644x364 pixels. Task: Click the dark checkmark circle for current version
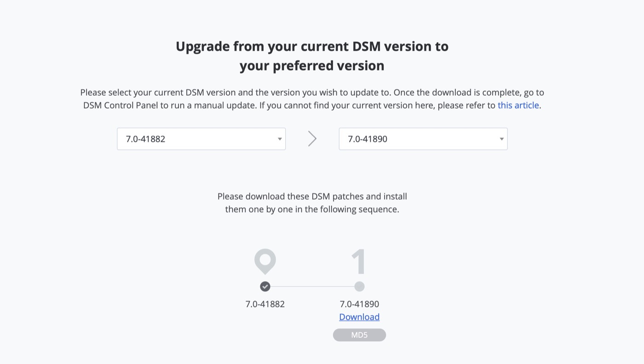(x=265, y=287)
